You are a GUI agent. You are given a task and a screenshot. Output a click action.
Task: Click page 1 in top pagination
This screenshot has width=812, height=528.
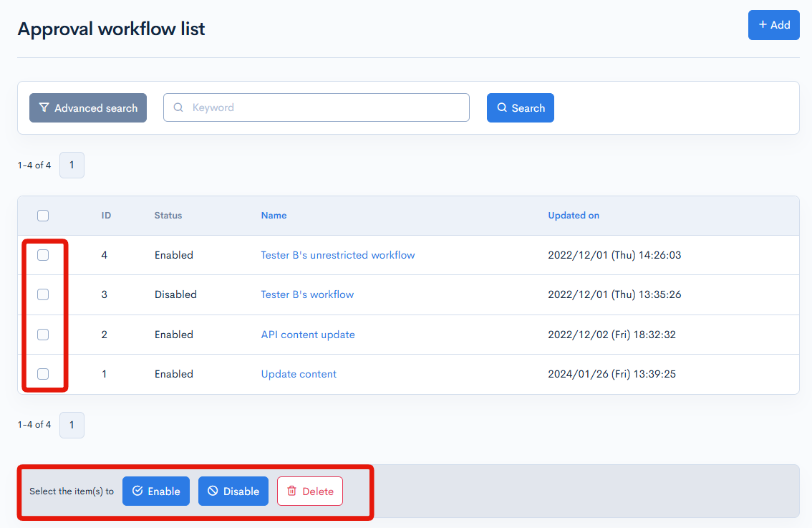point(72,165)
